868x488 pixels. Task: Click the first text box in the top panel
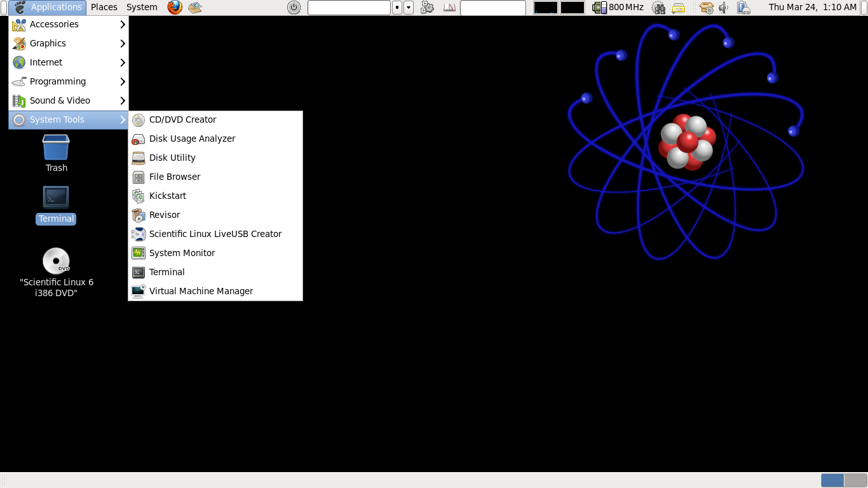coord(349,8)
